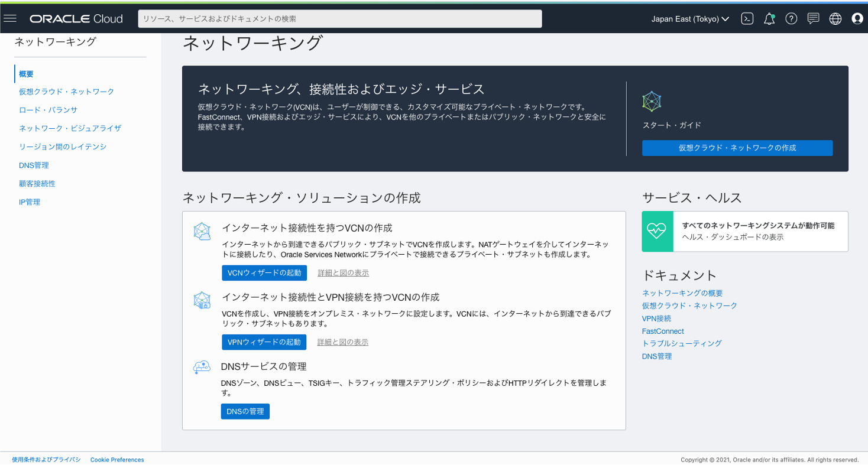Open Cookie Preferences footer link
This screenshot has width=868, height=465.
[x=117, y=460]
